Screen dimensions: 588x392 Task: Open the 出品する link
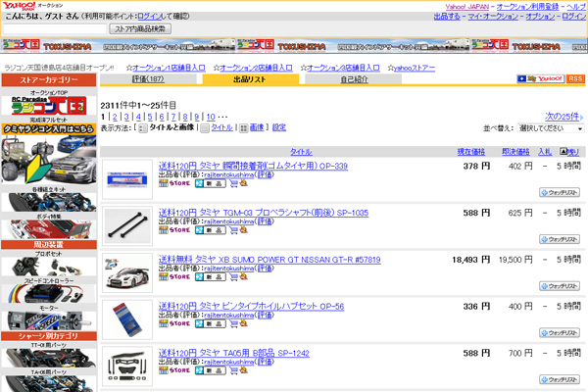447,17
